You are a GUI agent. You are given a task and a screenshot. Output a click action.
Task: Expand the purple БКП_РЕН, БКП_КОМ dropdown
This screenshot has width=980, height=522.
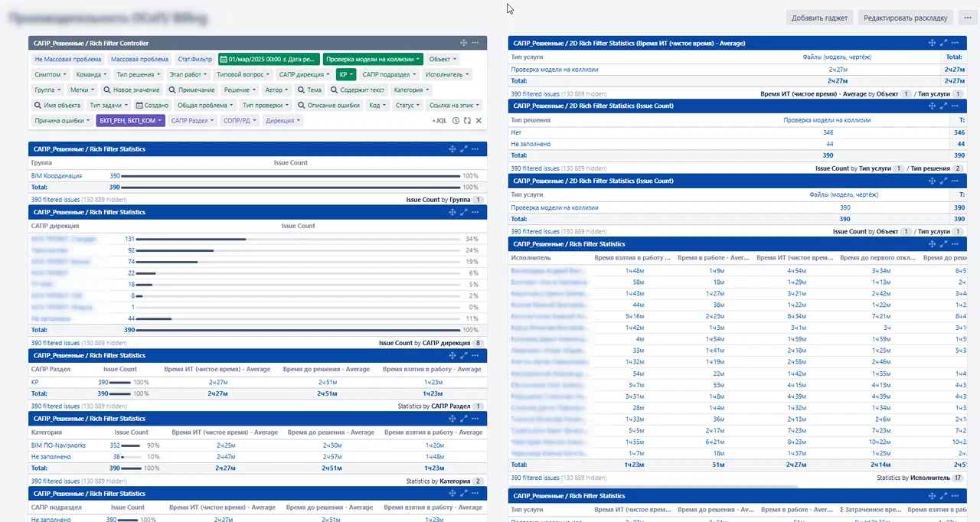point(130,121)
